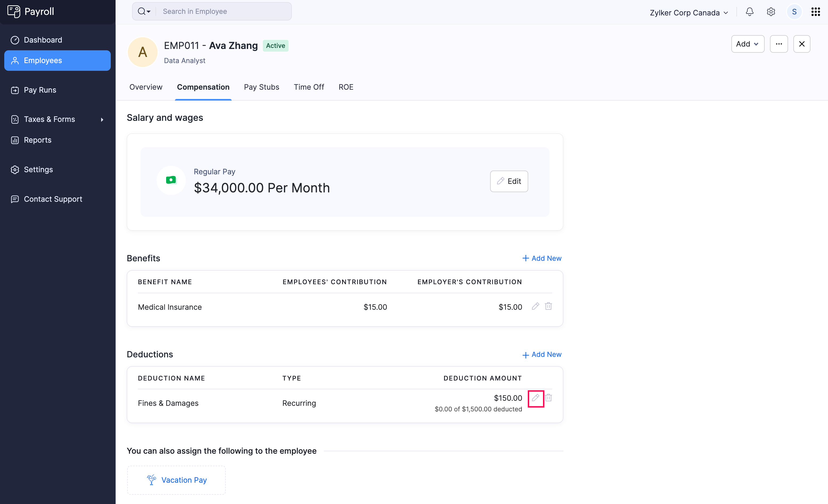Open the user profile avatar

tap(794, 11)
